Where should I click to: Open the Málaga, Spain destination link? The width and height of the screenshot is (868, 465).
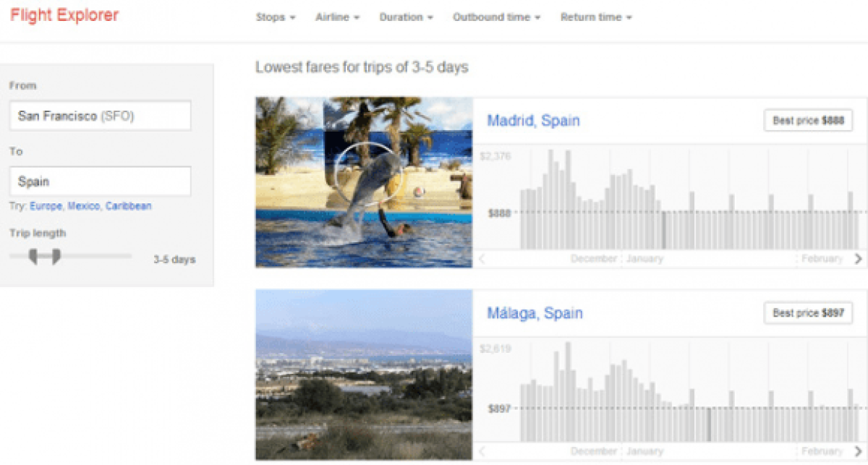pos(535,313)
